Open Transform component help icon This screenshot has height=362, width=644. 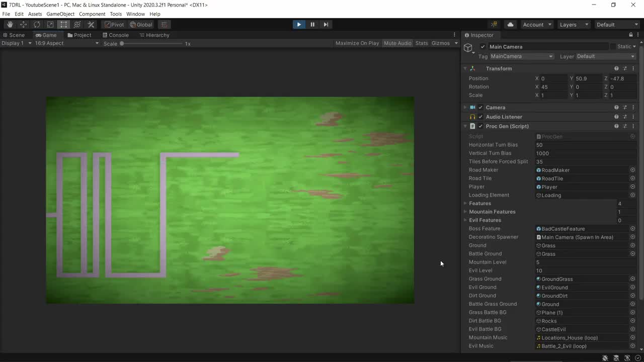[616, 68]
